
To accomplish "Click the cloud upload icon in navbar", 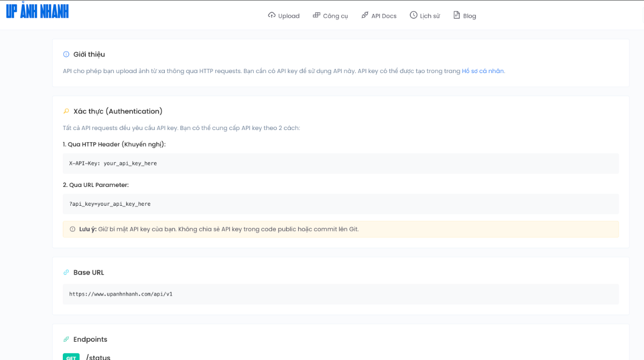I will point(272,15).
